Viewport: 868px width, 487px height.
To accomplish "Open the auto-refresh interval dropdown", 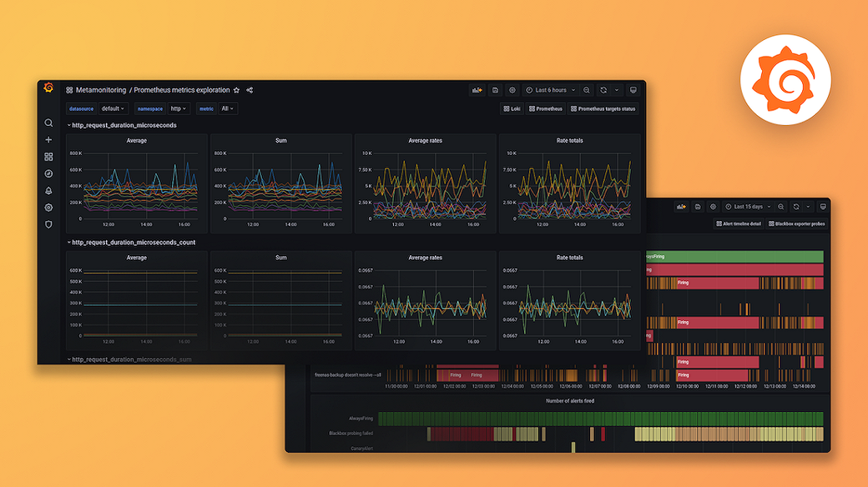I will pos(615,90).
